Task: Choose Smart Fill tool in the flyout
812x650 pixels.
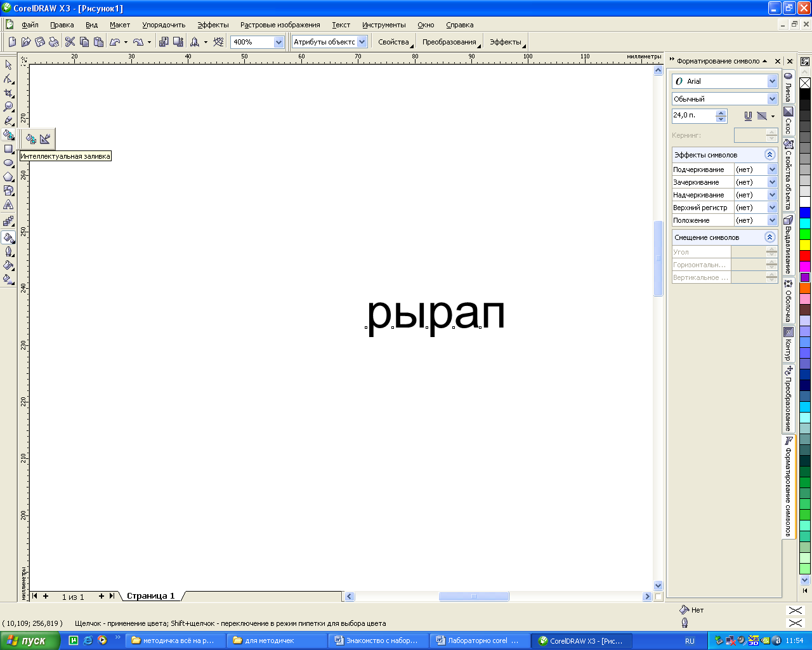Action: (x=31, y=138)
